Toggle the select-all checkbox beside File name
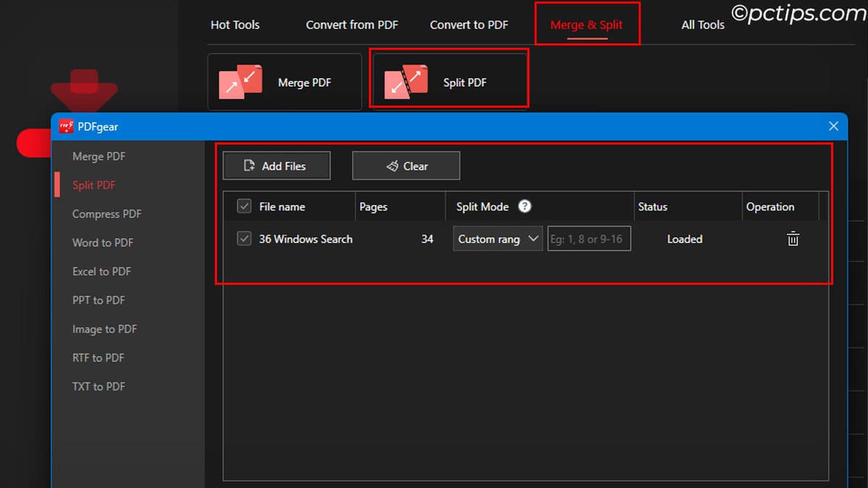868x488 pixels. (x=244, y=207)
